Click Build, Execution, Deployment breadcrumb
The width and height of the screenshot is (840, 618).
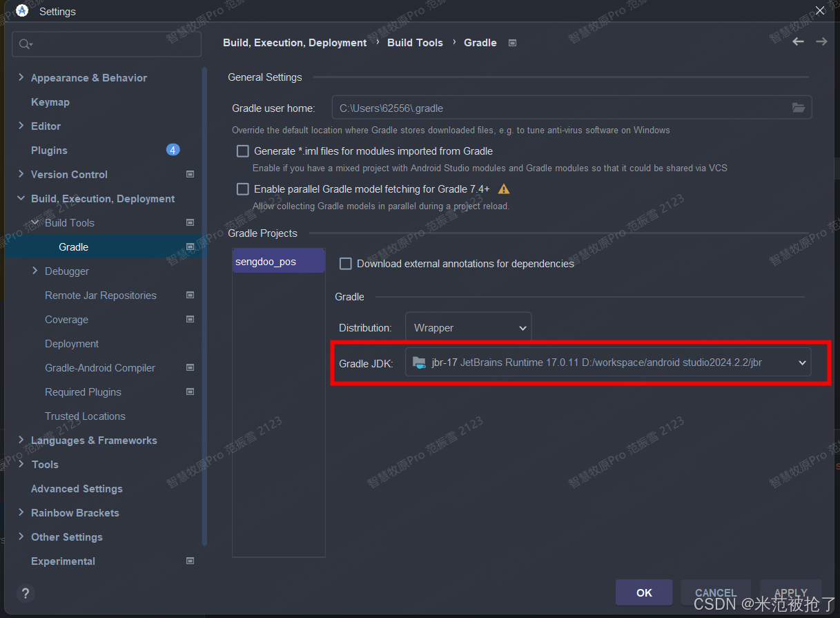[295, 42]
